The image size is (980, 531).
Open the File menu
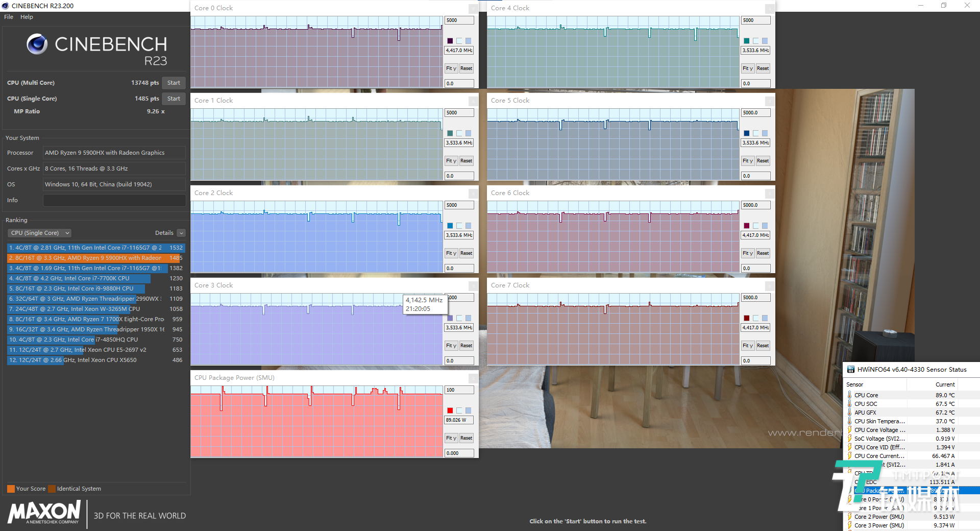[x=9, y=17]
